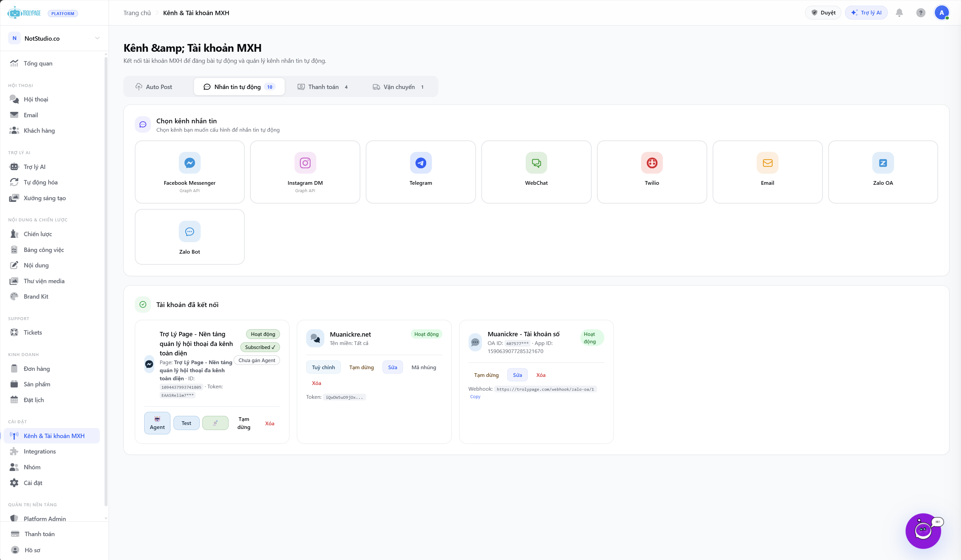Expand the NotStudio.co workspace dropdown
Viewport: 961px width, 560px height.
[54, 38]
